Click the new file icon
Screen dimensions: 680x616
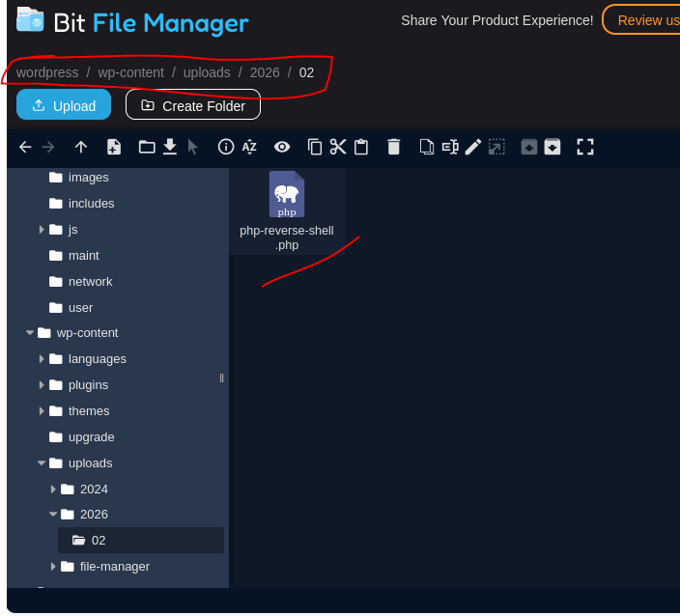click(114, 147)
